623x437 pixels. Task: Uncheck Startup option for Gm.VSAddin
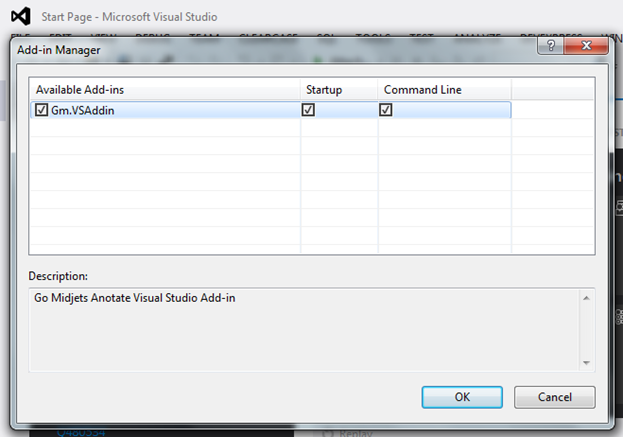[x=308, y=110]
